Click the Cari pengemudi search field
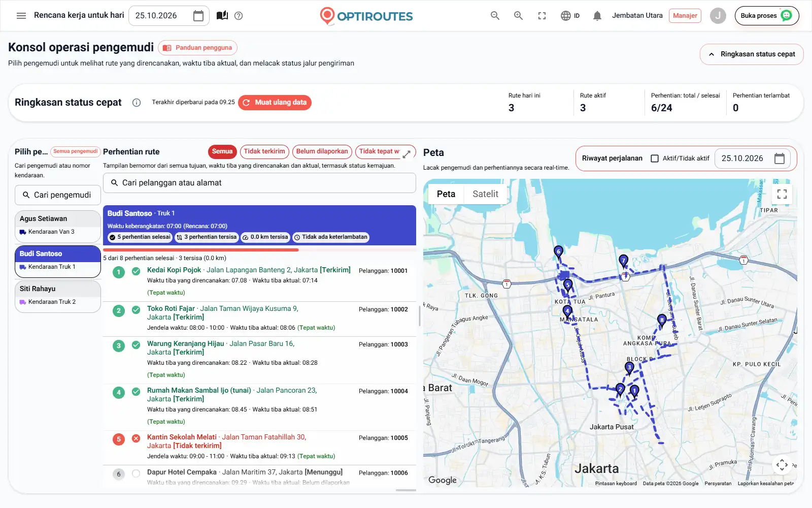 pos(58,195)
